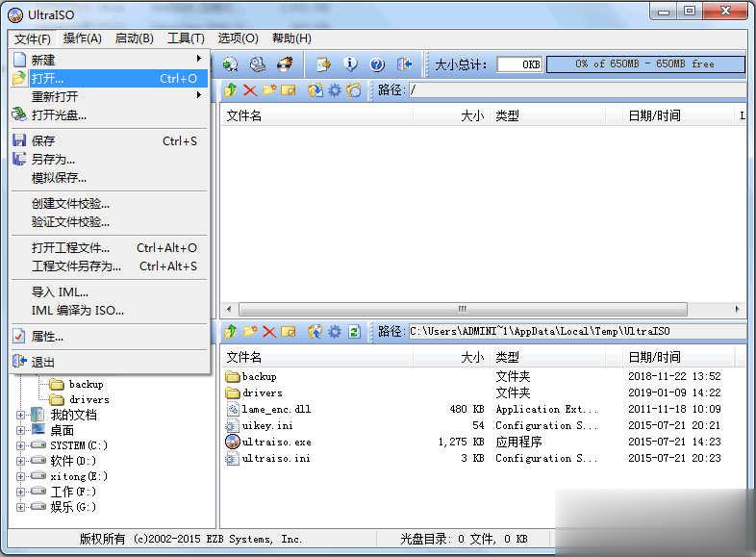
Task: Click the red X delete icon in image pane
Action: click(x=250, y=89)
